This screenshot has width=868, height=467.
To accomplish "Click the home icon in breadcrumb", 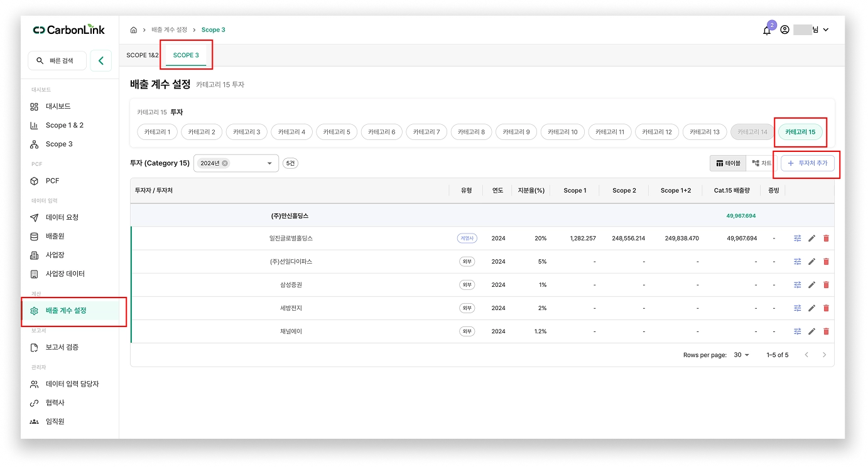I will point(134,30).
